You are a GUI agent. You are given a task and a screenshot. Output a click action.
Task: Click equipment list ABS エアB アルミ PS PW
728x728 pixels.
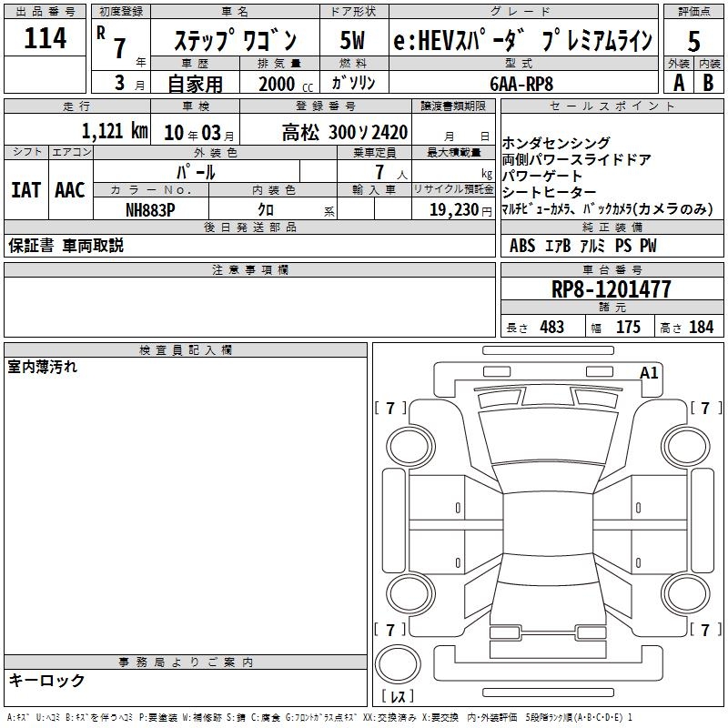coord(583,246)
